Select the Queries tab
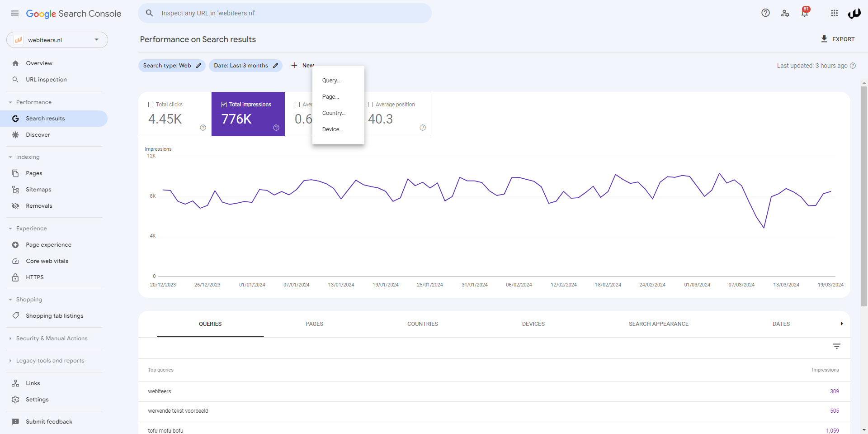 [x=210, y=324]
